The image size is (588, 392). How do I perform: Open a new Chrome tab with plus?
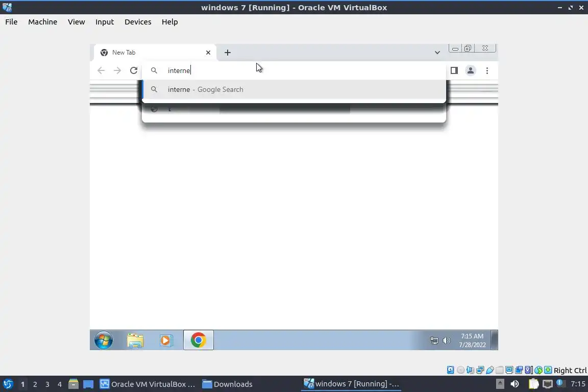(x=228, y=53)
